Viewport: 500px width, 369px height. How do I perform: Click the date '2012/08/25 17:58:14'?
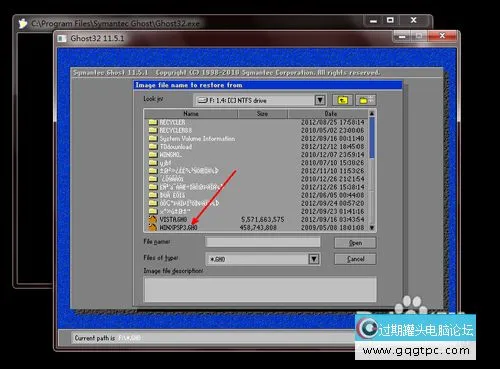click(333, 122)
